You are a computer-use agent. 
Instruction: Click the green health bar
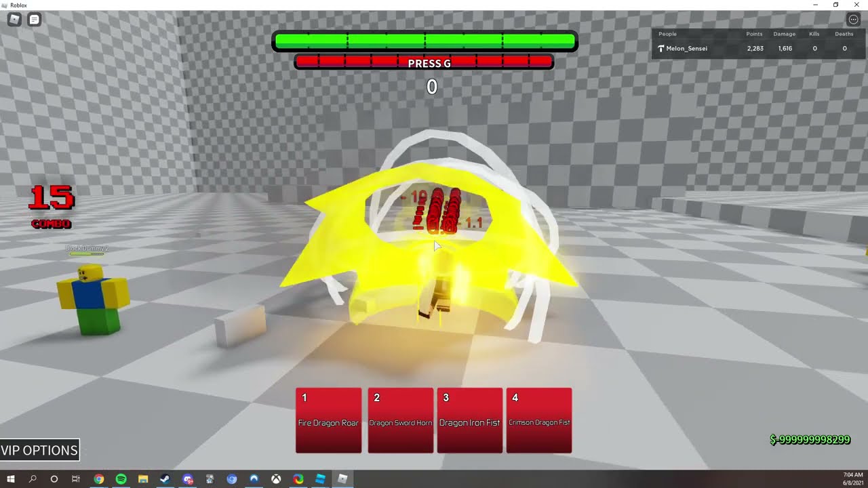[x=425, y=41]
